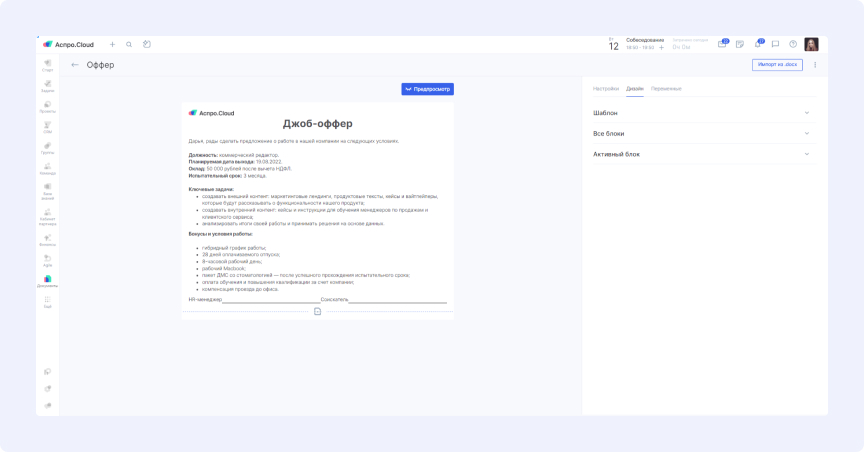Click the back arrow next to Оффер
864x452 pixels.
[74, 65]
